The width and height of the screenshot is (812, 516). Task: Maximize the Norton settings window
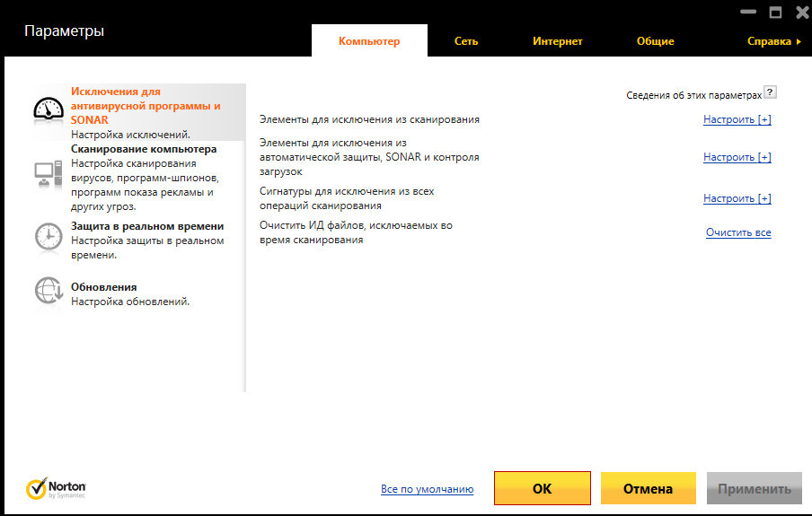[x=774, y=13]
